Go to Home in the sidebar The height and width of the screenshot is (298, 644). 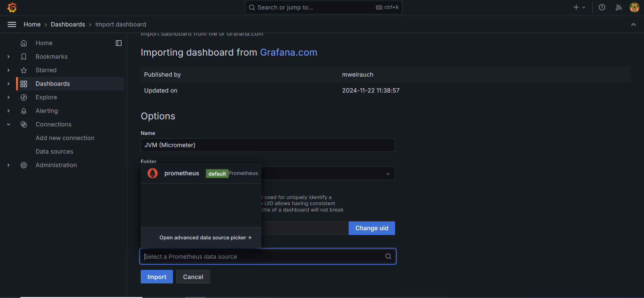point(44,43)
